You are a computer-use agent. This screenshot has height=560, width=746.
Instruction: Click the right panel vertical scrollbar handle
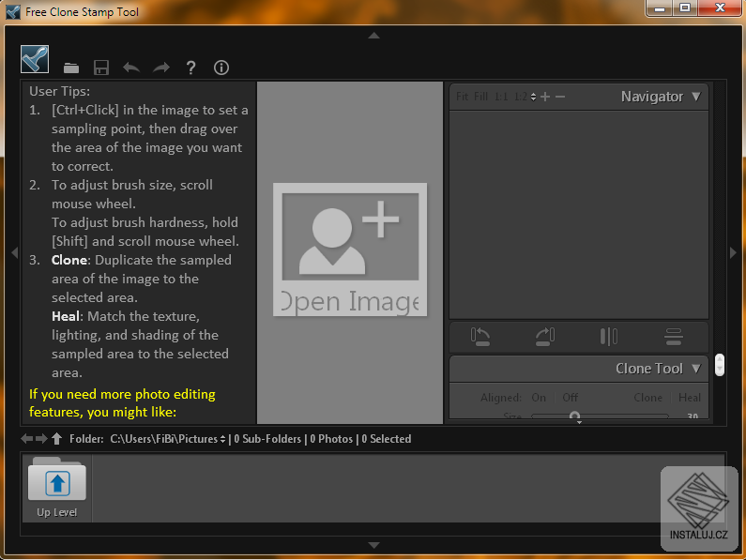(x=720, y=365)
